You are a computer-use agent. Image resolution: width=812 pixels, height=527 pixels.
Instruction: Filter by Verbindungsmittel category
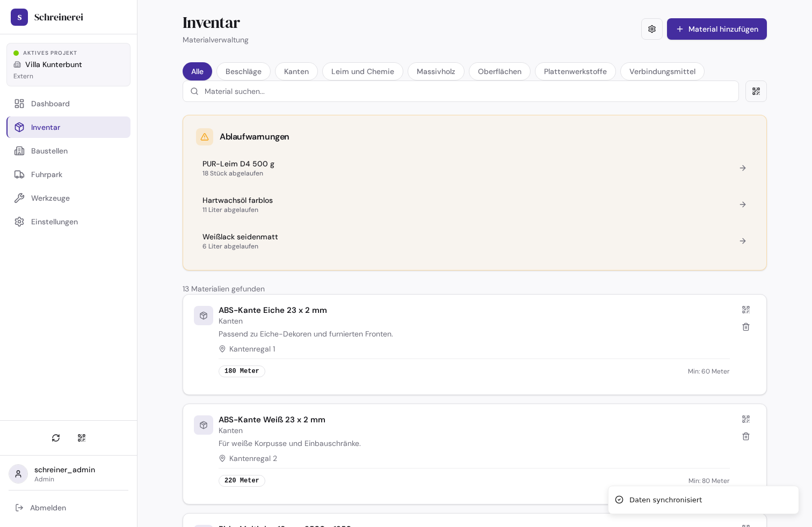[x=662, y=71]
